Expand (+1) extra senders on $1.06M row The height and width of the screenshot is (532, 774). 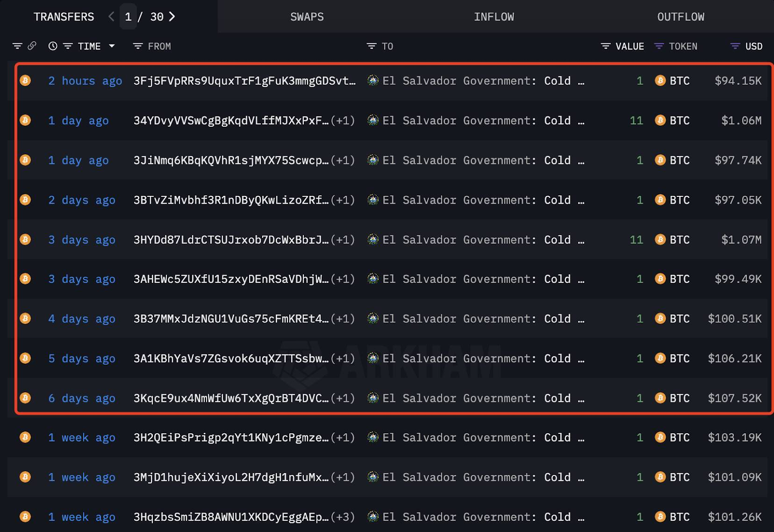click(343, 120)
